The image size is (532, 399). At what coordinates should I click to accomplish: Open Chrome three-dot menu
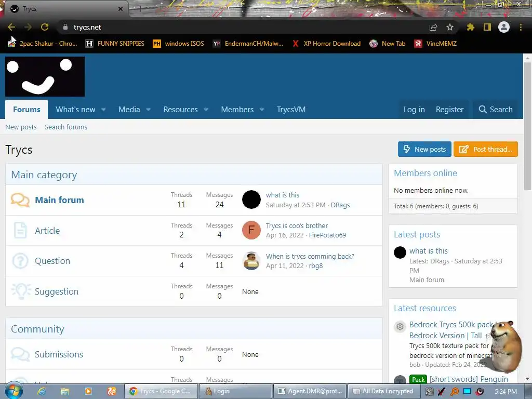tap(521, 27)
